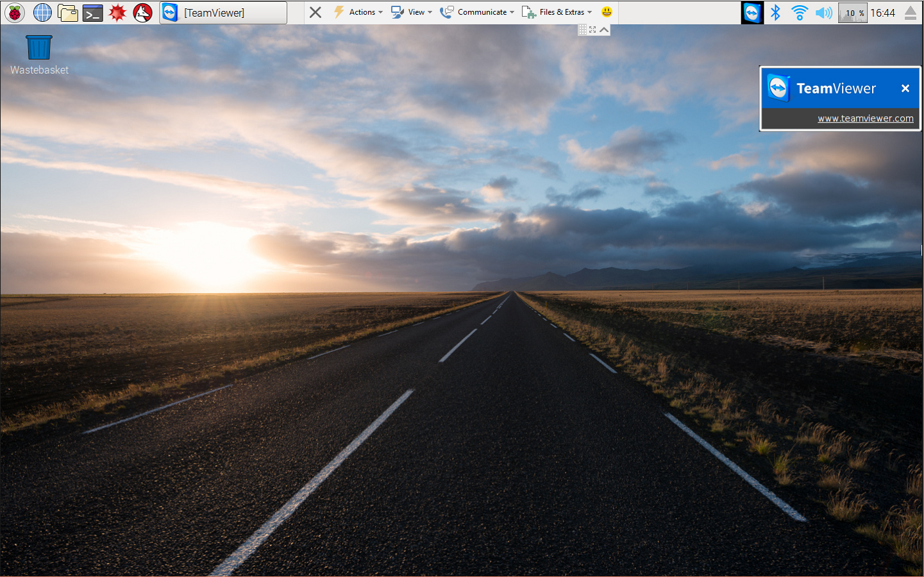
Task: Toggle full screen from toolbar tab
Action: [x=592, y=29]
